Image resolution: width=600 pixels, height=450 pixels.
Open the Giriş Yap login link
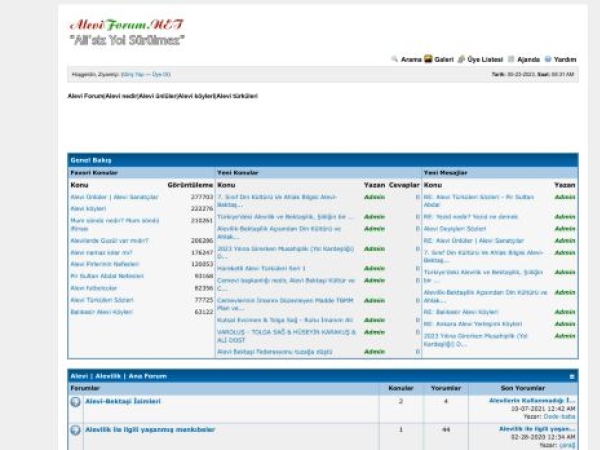coord(132,74)
